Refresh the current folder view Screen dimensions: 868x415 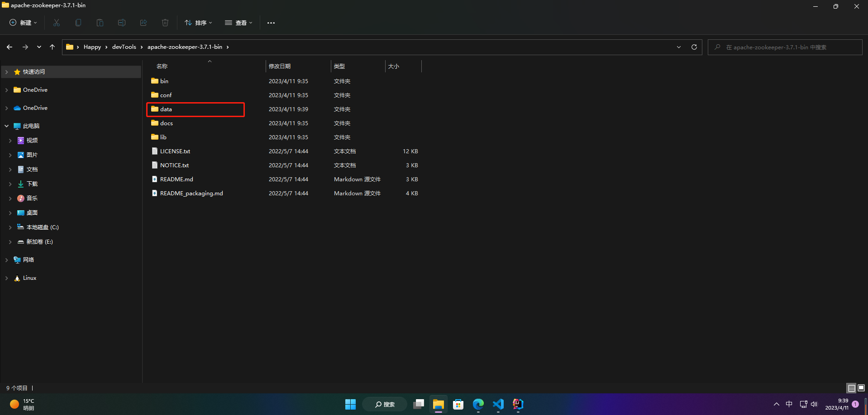coord(694,47)
